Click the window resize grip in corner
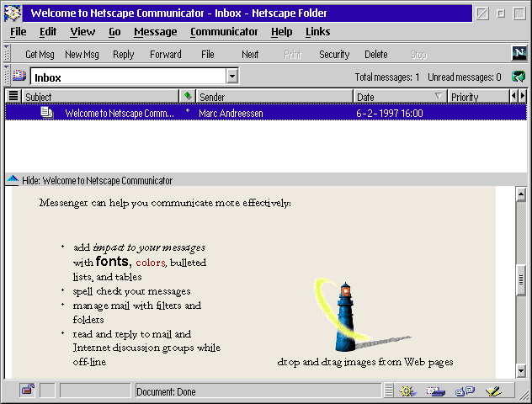 point(524,394)
